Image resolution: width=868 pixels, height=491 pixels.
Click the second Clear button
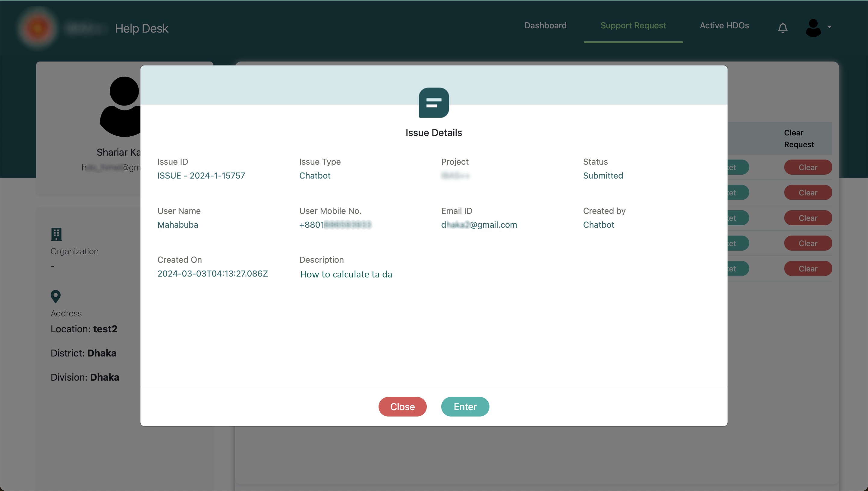(x=808, y=192)
